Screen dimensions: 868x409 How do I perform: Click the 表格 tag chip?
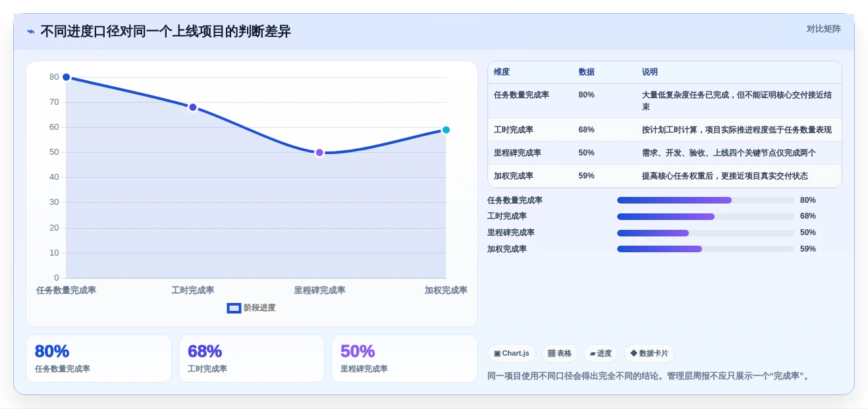click(x=560, y=354)
